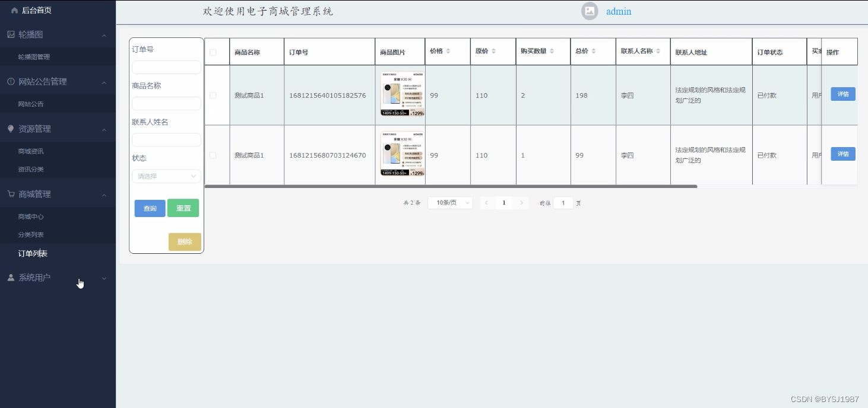868x408 pixels.
Task: Click the picture icon beside 轮播图
Action: pos(11,34)
